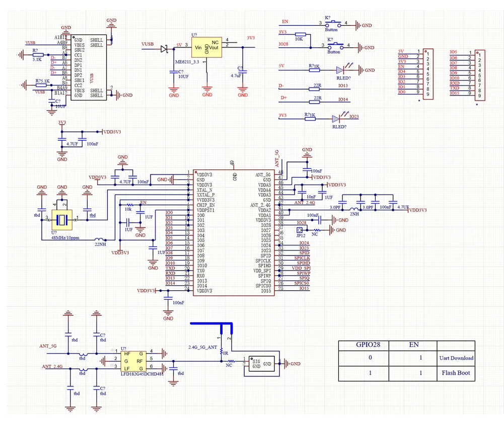Click the LED connected to IO23
The height and width of the screenshot is (424, 504).
(337, 119)
